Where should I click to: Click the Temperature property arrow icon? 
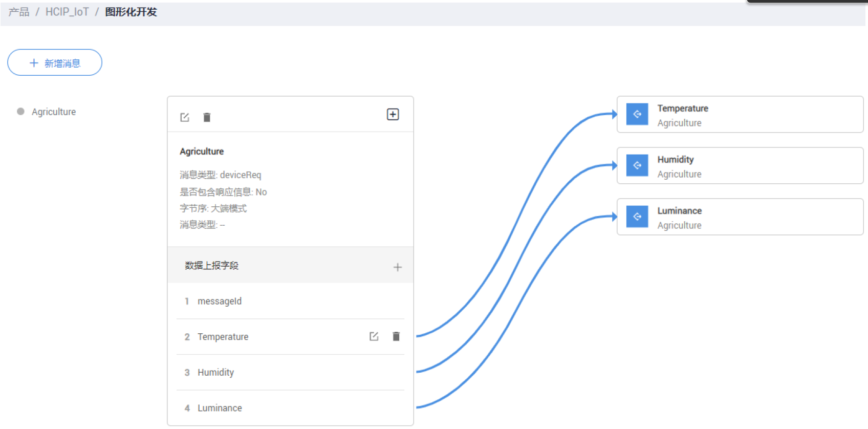(x=637, y=114)
